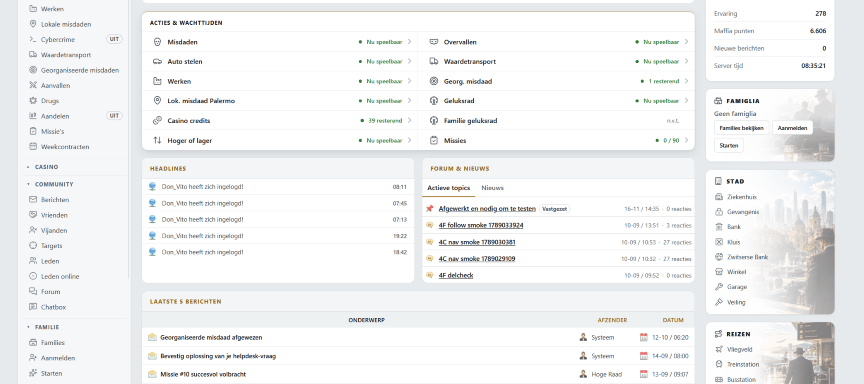The image size is (864, 384).
Task: Click the Familie geluksrad action row
Action: (x=557, y=121)
